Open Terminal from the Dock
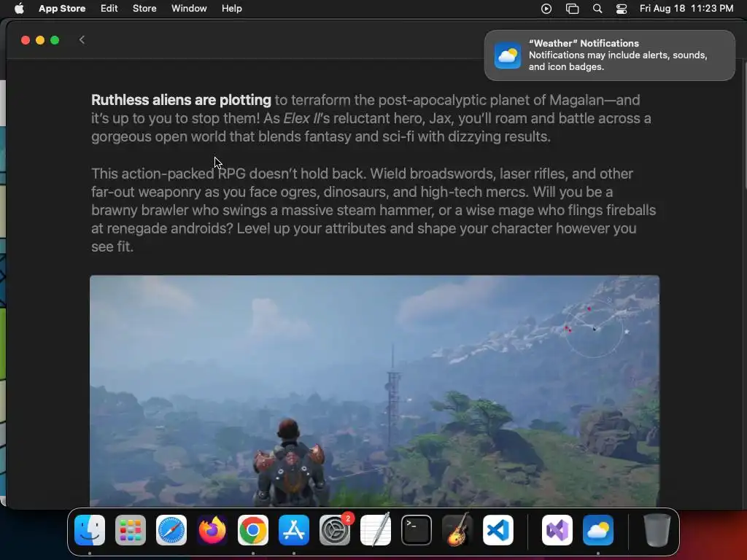The image size is (747, 560). pos(417,530)
